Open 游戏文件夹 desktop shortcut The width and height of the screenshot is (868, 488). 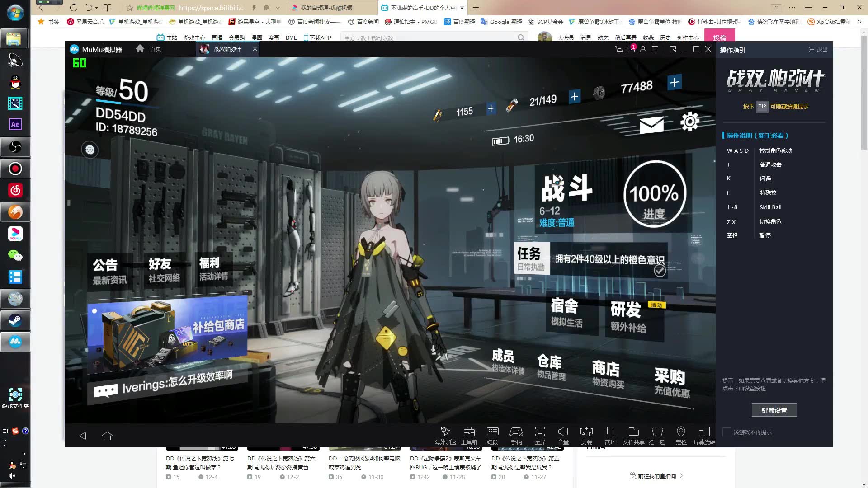pos(15,398)
